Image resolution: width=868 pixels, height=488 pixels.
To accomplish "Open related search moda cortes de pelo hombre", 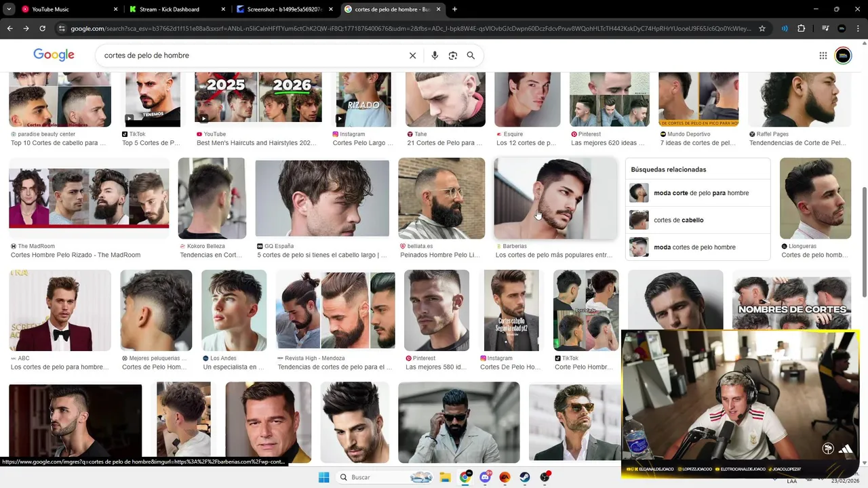I will point(698,247).
